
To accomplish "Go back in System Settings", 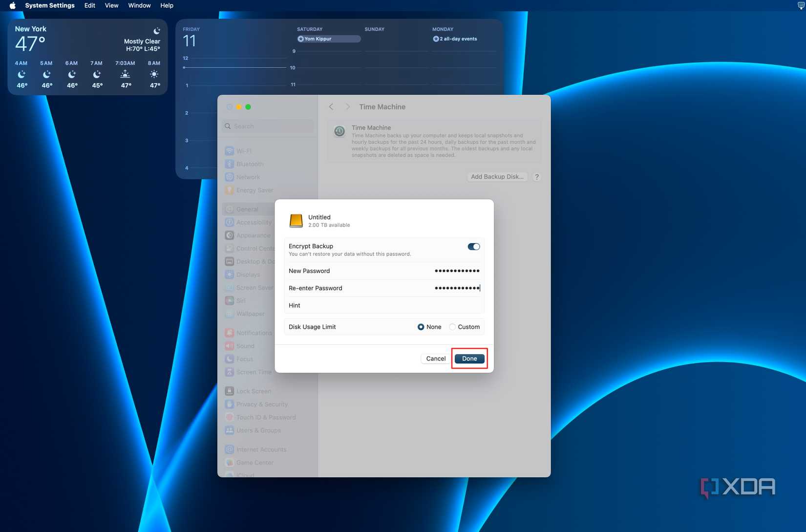I will click(331, 107).
